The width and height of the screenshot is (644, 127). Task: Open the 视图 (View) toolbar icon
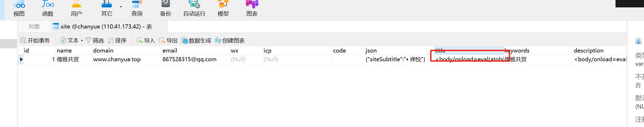[x=19, y=8]
